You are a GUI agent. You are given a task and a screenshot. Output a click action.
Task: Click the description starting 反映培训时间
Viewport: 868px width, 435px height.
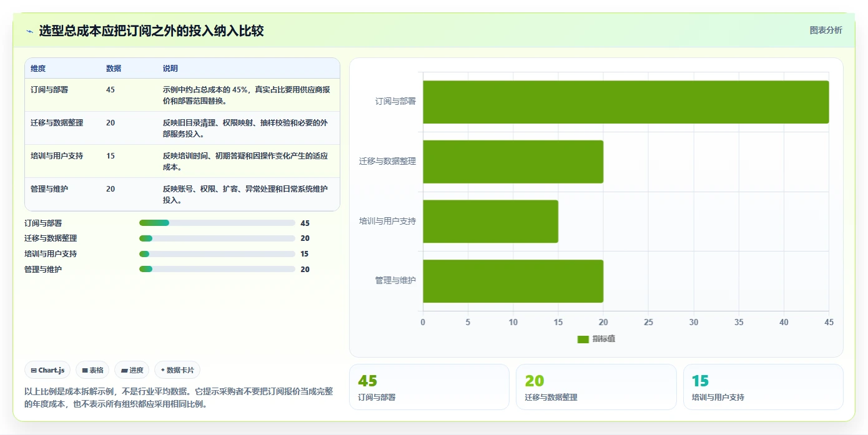[245, 161]
